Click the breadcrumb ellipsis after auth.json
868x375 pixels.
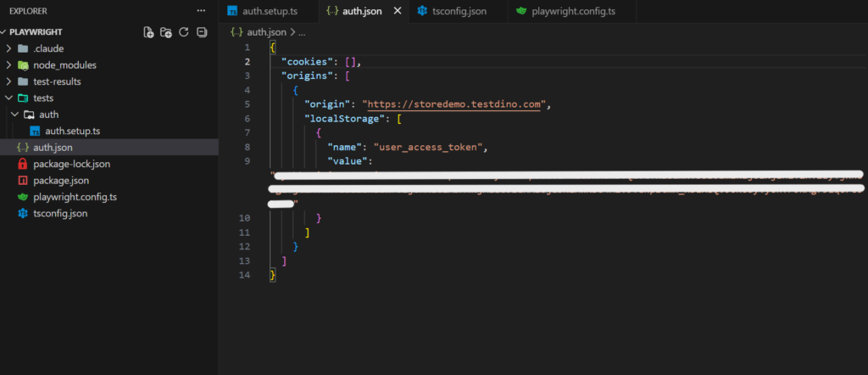(302, 33)
